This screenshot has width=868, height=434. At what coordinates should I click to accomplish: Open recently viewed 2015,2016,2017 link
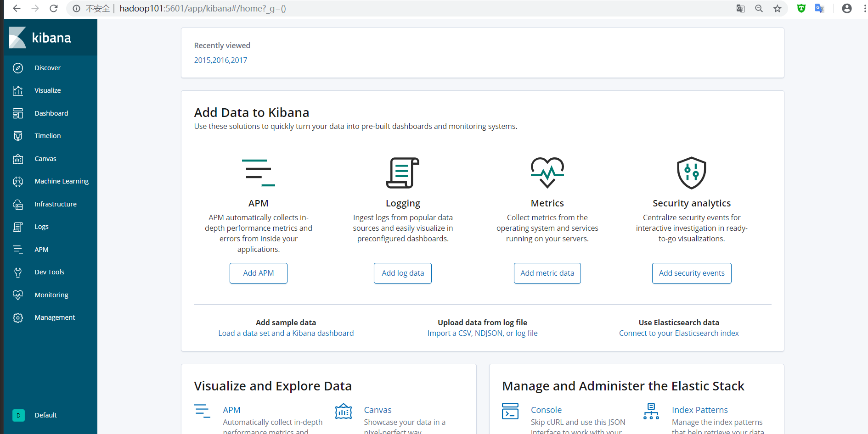pos(220,60)
